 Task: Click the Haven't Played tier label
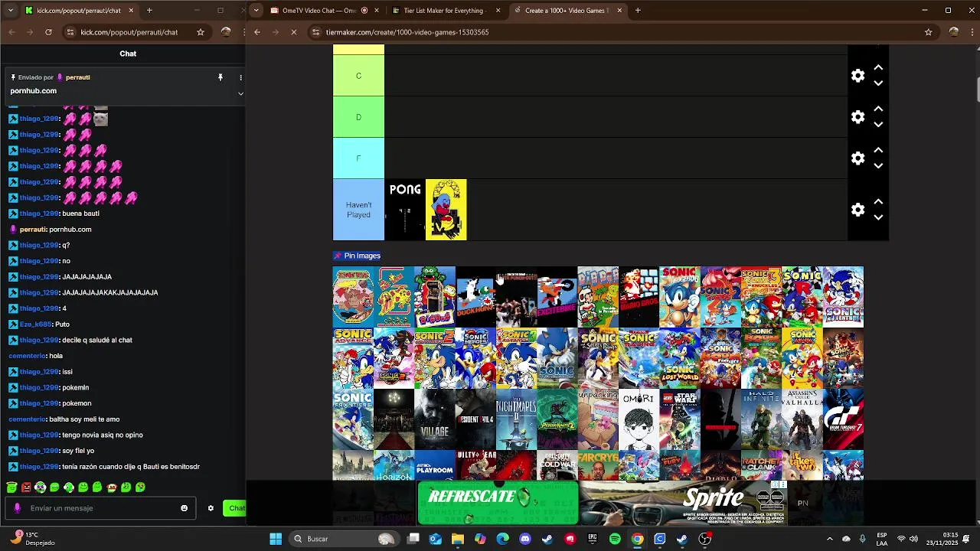click(358, 210)
